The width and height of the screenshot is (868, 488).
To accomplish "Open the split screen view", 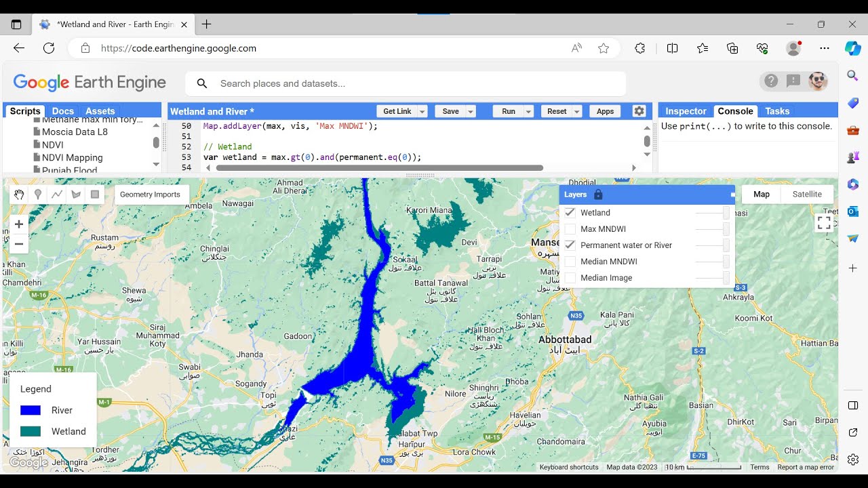I will pyautogui.click(x=673, y=48).
